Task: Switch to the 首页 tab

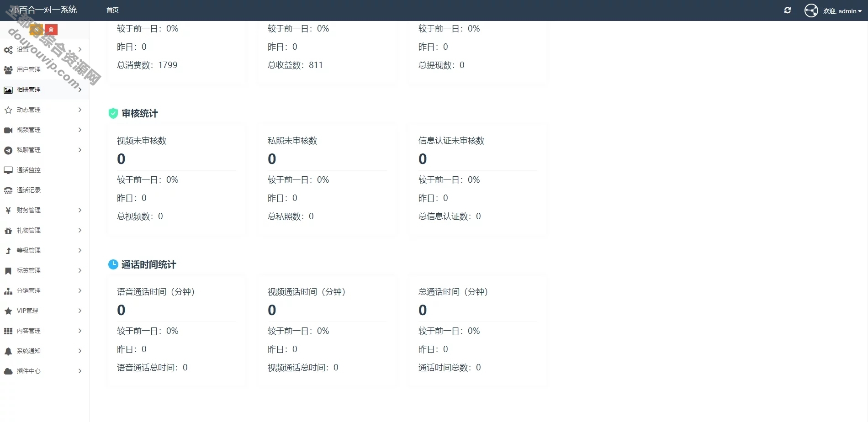Action: [112, 10]
